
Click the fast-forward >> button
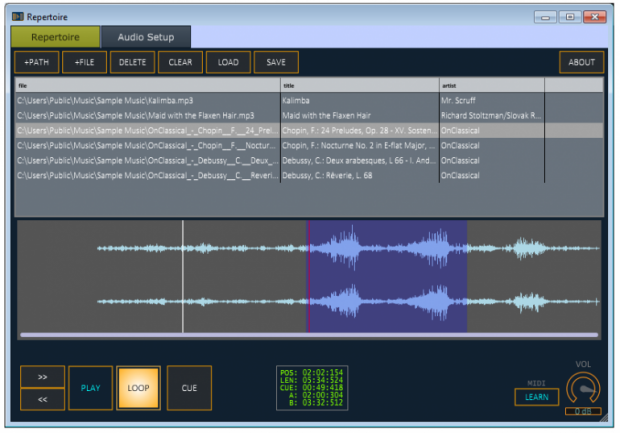[43, 377]
